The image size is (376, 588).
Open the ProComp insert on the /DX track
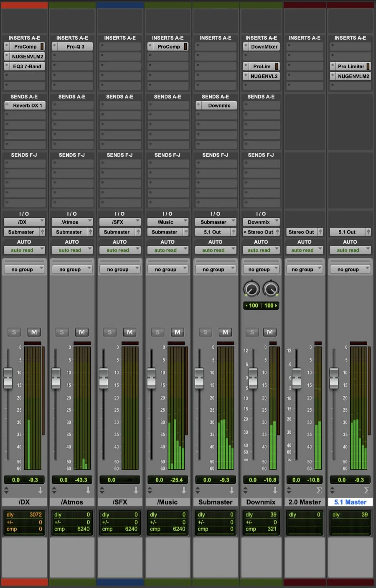(24, 46)
